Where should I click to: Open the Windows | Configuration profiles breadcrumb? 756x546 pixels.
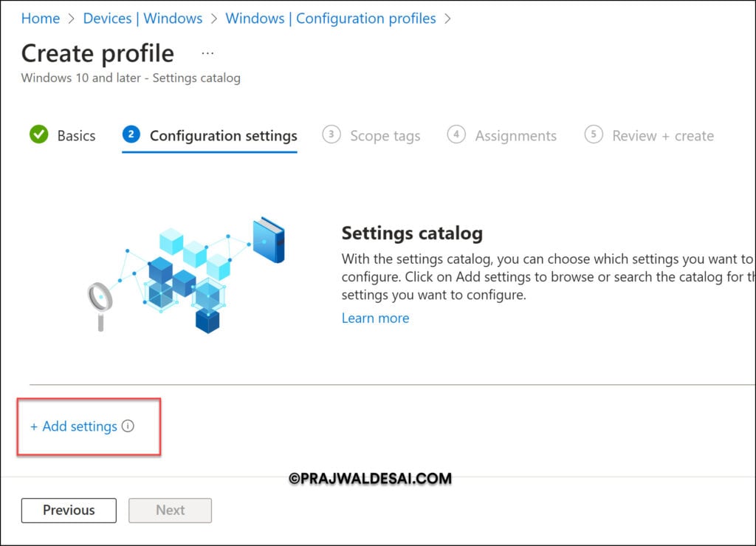coord(331,18)
